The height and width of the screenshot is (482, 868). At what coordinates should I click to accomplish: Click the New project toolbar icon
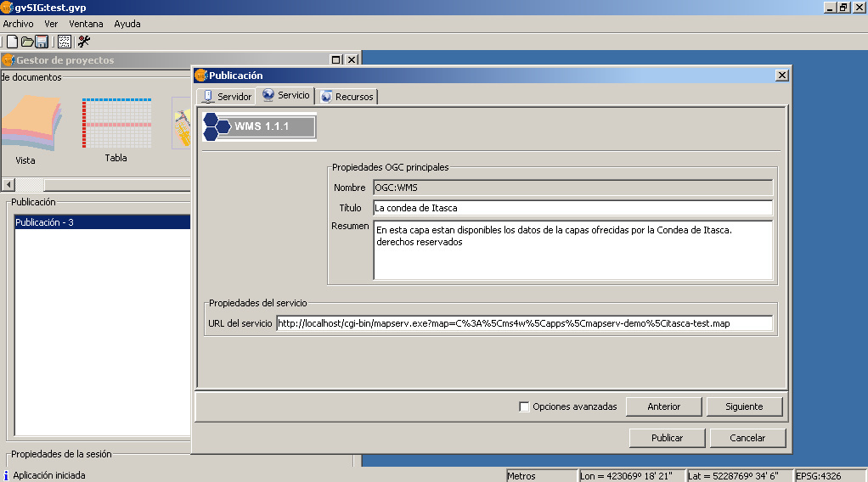12,42
